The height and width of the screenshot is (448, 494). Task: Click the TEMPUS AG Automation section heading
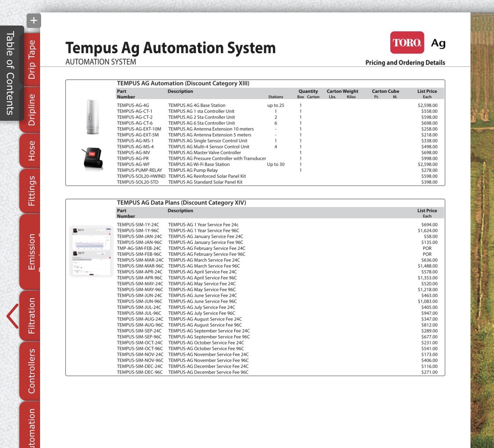point(183,84)
